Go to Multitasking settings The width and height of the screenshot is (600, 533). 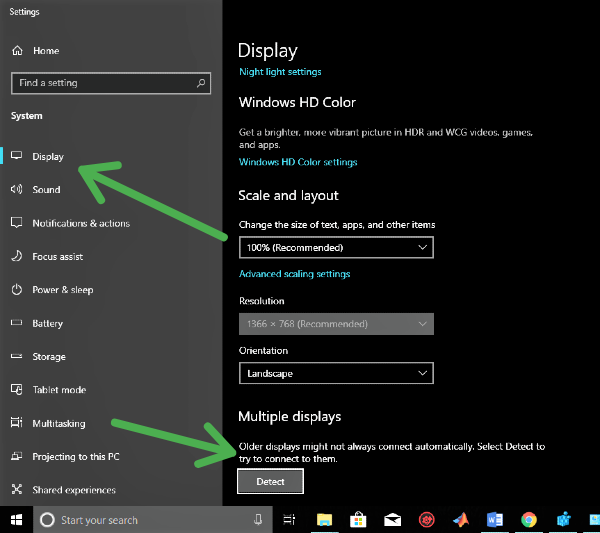point(59,423)
